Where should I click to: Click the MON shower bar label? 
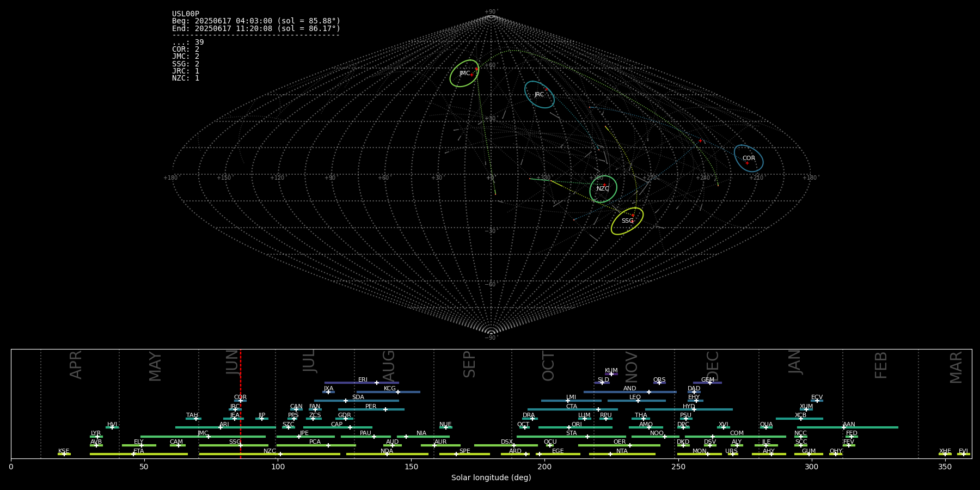(x=700, y=451)
